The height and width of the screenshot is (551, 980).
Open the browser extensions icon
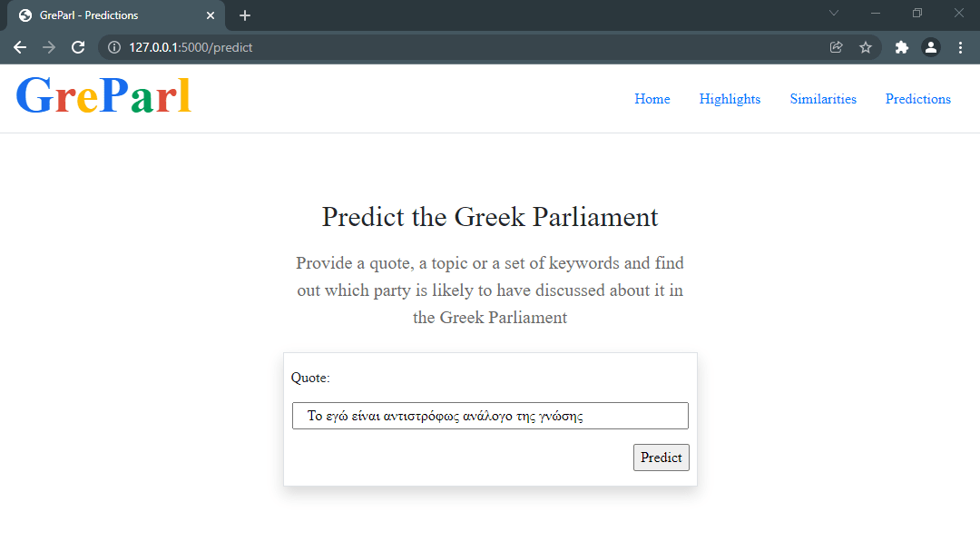pyautogui.click(x=901, y=47)
